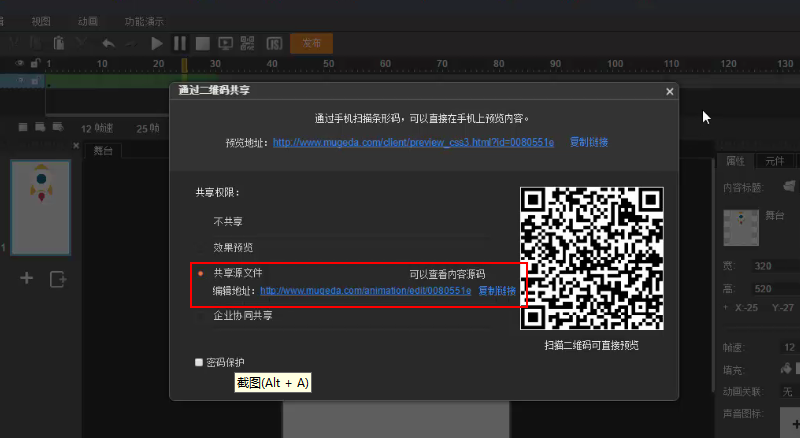Click the 内容标题 edit icon
Viewport: 800px width, 438px height.
789,186
